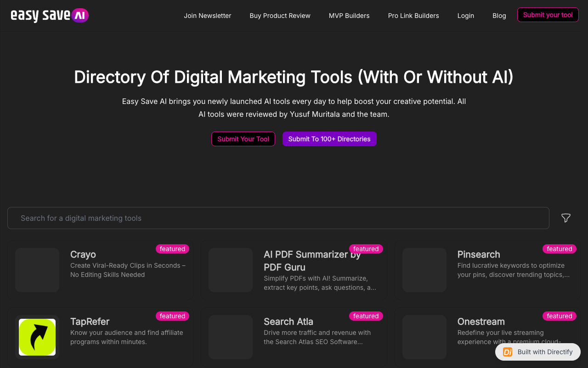This screenshot has width=588, height=368.
Task: Focus the digital marketing tools search field
Action: pos(278,218)
